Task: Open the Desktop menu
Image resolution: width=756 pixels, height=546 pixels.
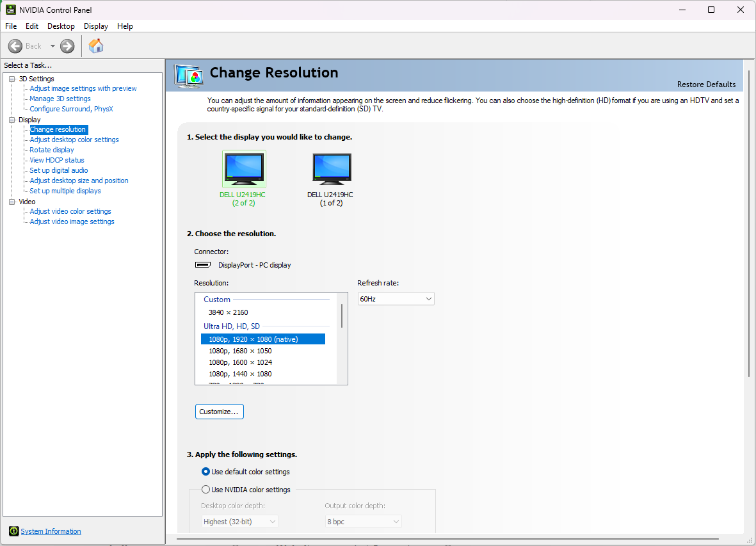Action: click(x=61, y=26)
